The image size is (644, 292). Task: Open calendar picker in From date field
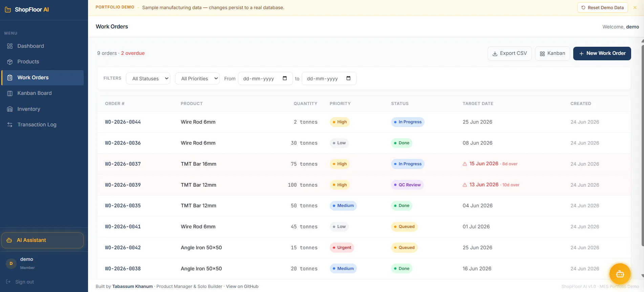coord(285,78)
